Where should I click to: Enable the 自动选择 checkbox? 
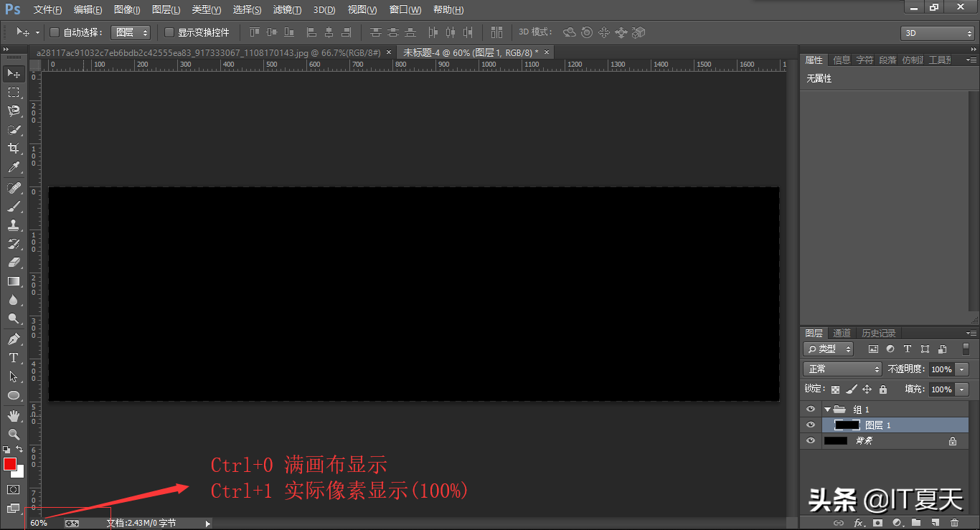(x=55, y=32)
